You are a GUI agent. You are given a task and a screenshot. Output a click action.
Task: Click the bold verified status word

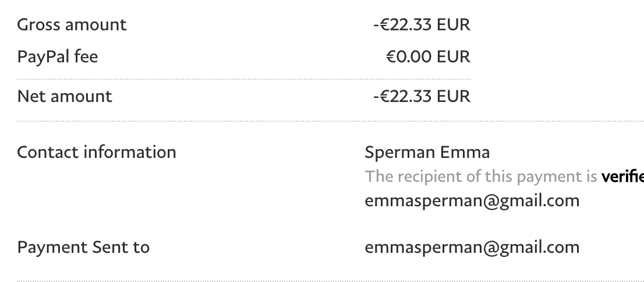click(622, 177)
